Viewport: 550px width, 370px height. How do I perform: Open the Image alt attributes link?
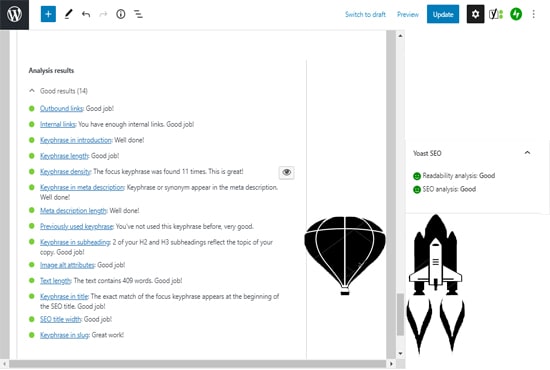(x=67, y=265)
